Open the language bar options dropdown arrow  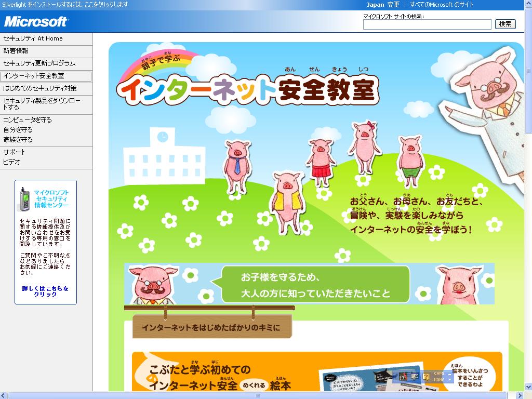[x=449, y=380]
